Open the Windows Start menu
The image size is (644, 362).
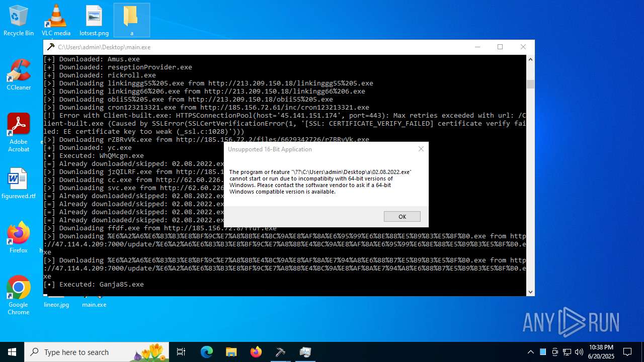pyautogui.click(x=12, y=352)
